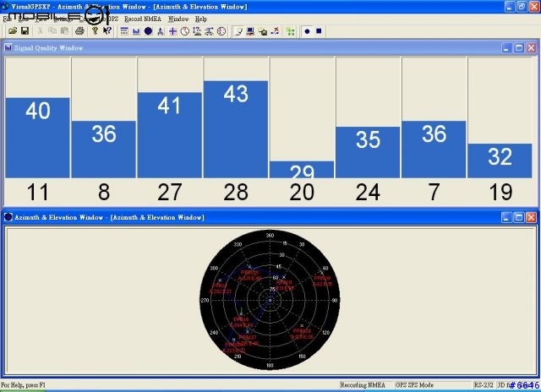Activate the context help arrow icon

[107, 31]
